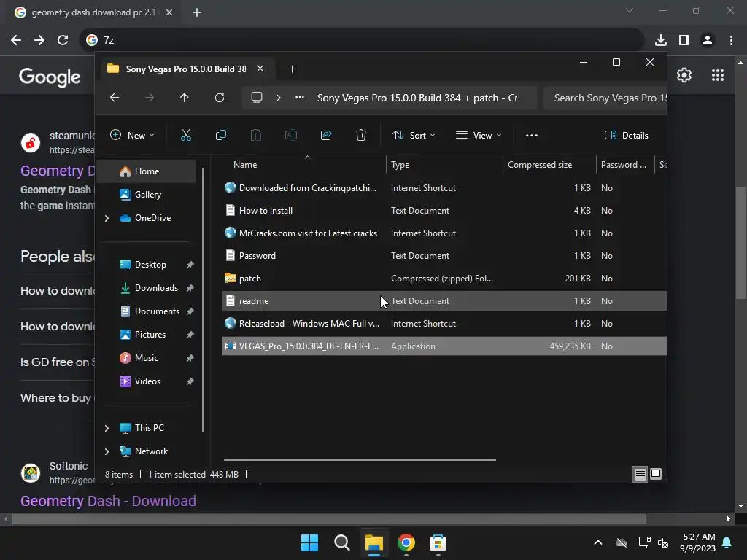
Task: Add a new File Explorer tab
Action: [292, 69]
